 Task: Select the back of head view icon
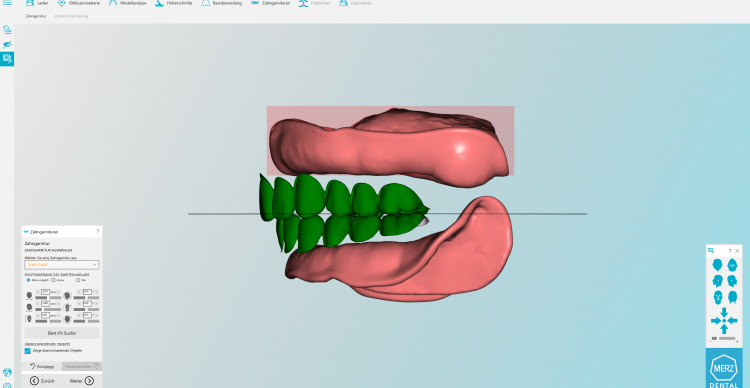[733, 298]
